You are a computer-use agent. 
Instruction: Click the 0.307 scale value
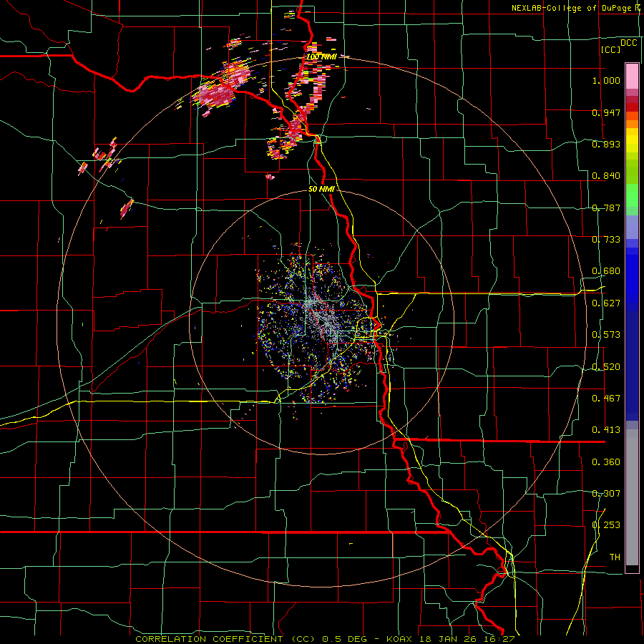click(x=606, y=494)
